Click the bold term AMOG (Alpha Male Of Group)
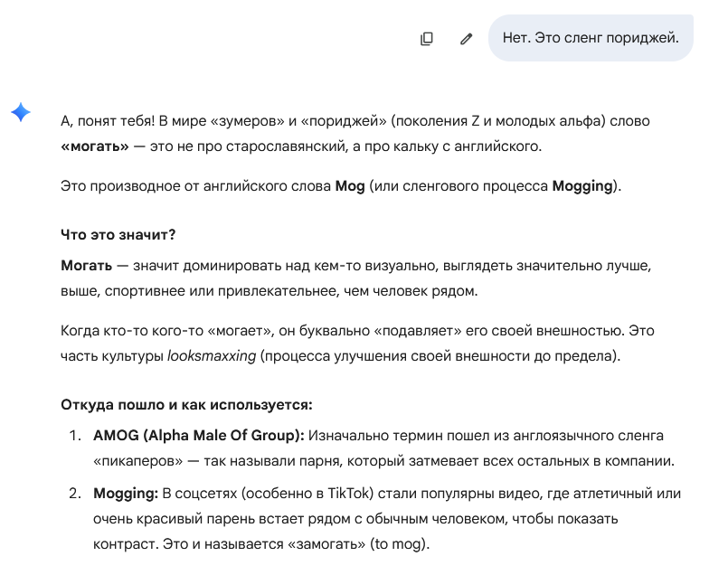Screen dimensions: 728x575 [x=199, y=436]
